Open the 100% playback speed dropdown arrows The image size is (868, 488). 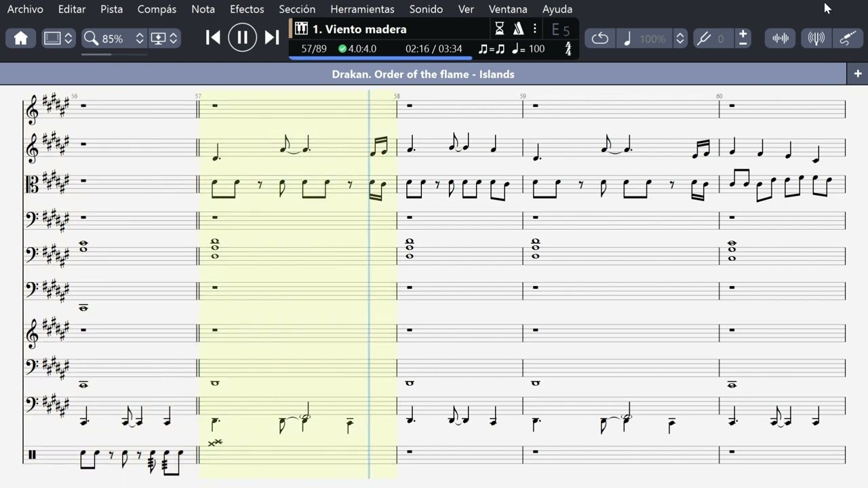pos(680,39)
